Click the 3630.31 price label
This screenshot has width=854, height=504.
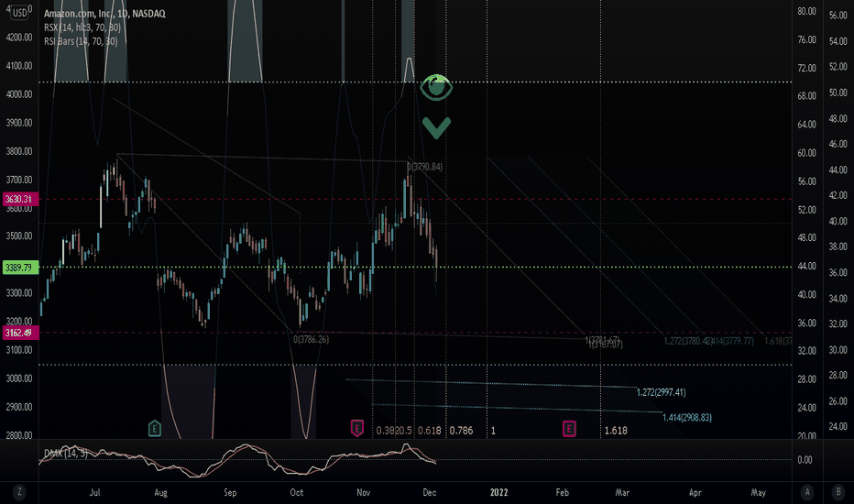coord(19,199)
